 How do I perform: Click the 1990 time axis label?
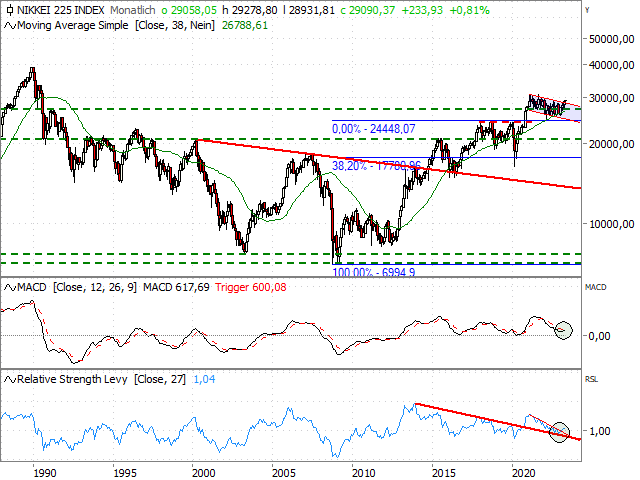point(45,473)
